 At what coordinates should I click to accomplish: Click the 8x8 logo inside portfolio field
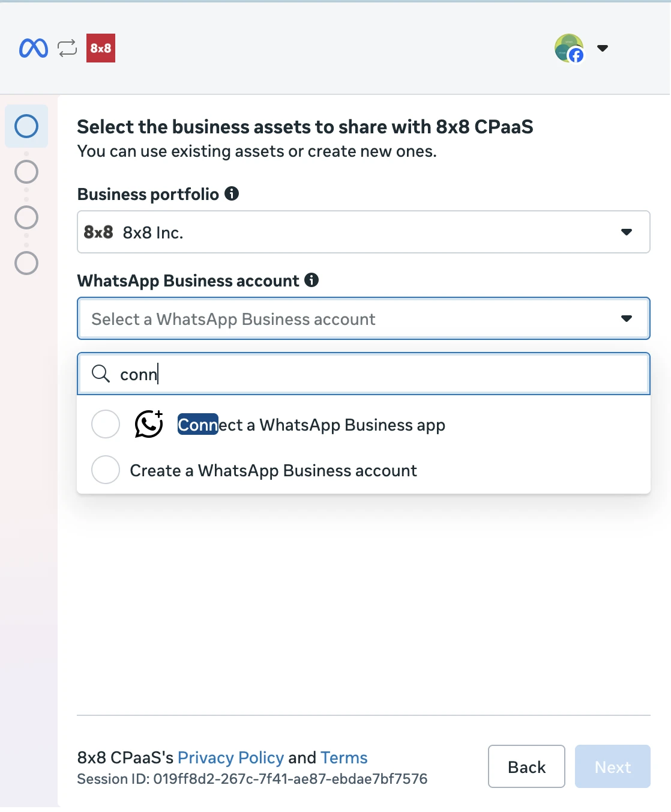pyautogui.click(x=98, y=232)
